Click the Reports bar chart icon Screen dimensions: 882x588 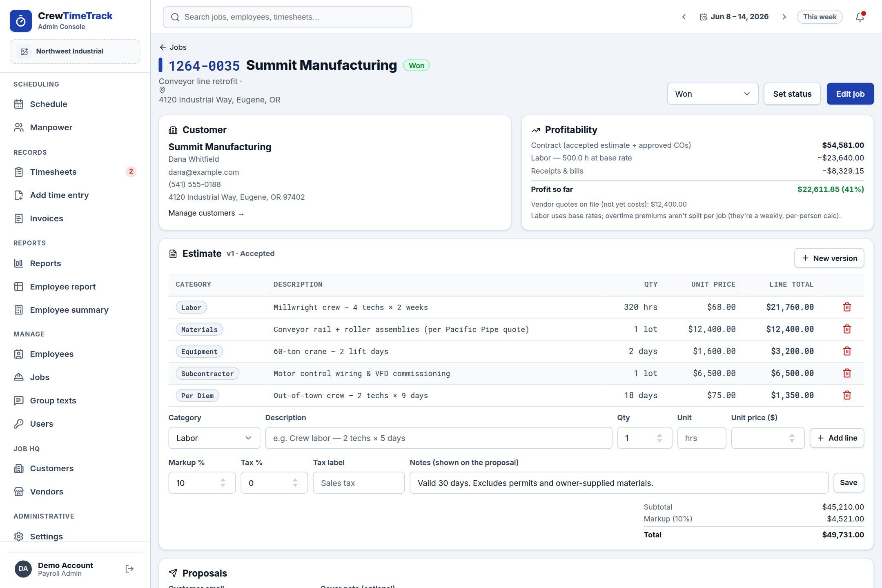(x=19, y=263)
